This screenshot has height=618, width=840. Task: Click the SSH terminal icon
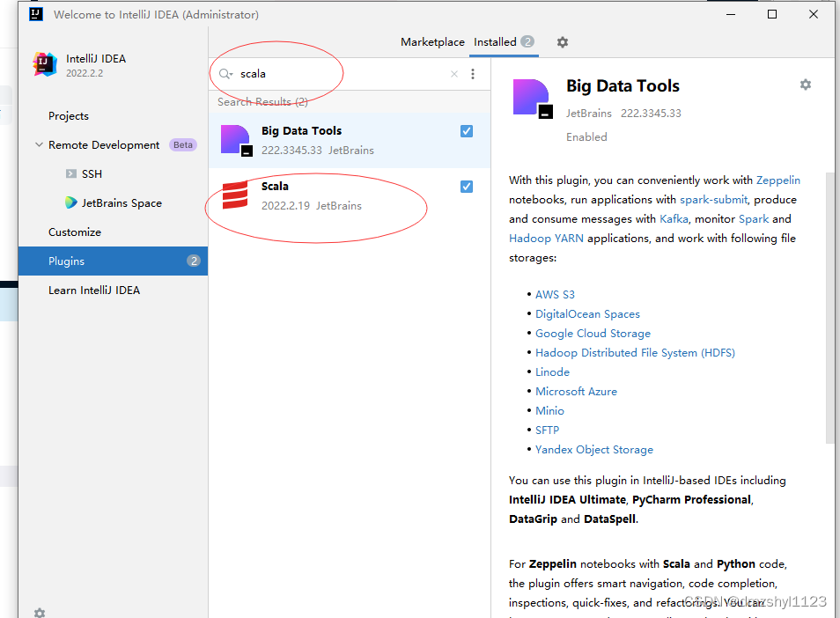click(x=70, y=173)
